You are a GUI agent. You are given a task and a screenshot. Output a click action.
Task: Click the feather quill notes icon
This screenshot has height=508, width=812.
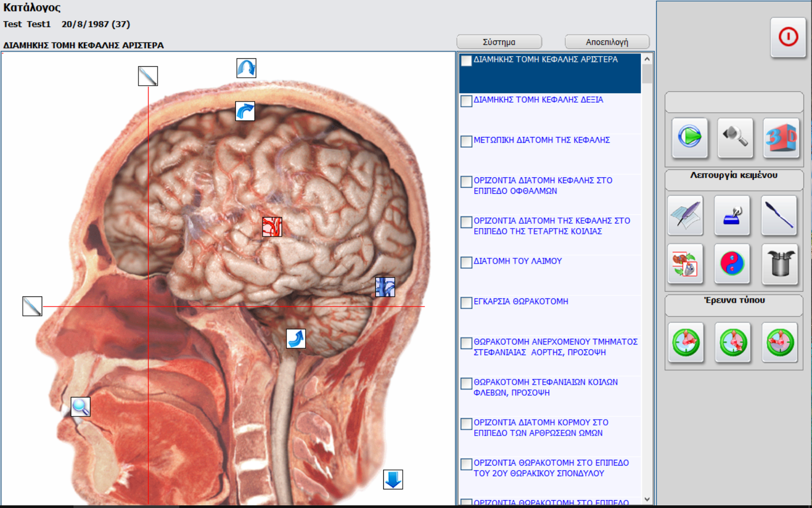[x=685, y=215]
